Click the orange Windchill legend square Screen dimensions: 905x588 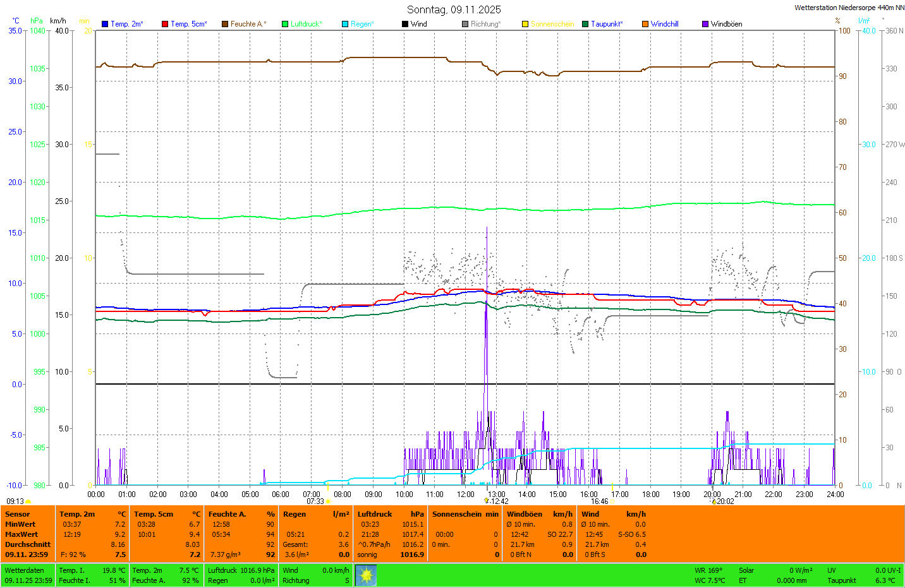(645, 24)
